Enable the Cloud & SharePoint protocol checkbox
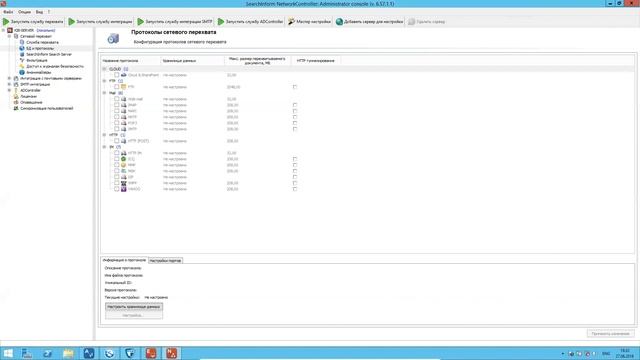This screenshot has width=640, height=360. pyautogui.click(x=117, y=75)
